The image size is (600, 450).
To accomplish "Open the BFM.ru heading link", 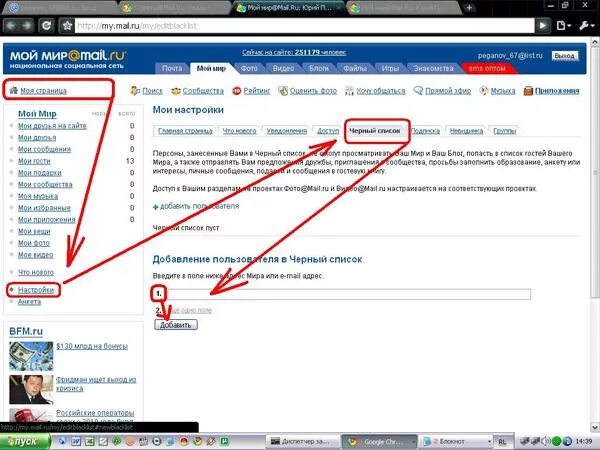I will click(x=26, y=331).
